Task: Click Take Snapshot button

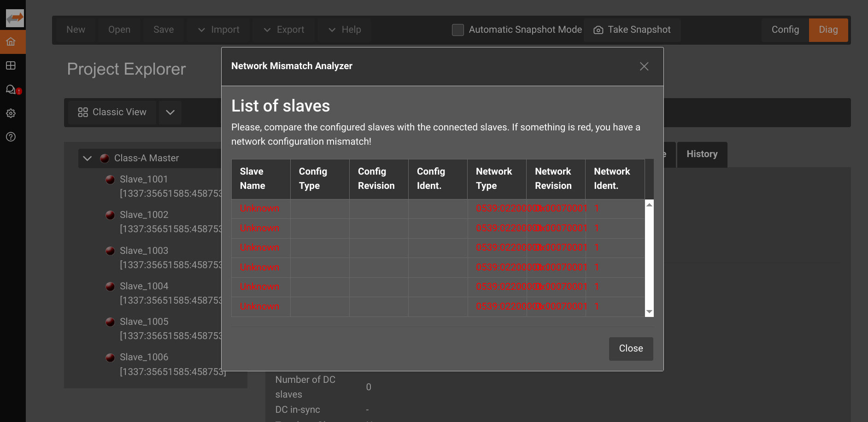Action: coord(632,30)
